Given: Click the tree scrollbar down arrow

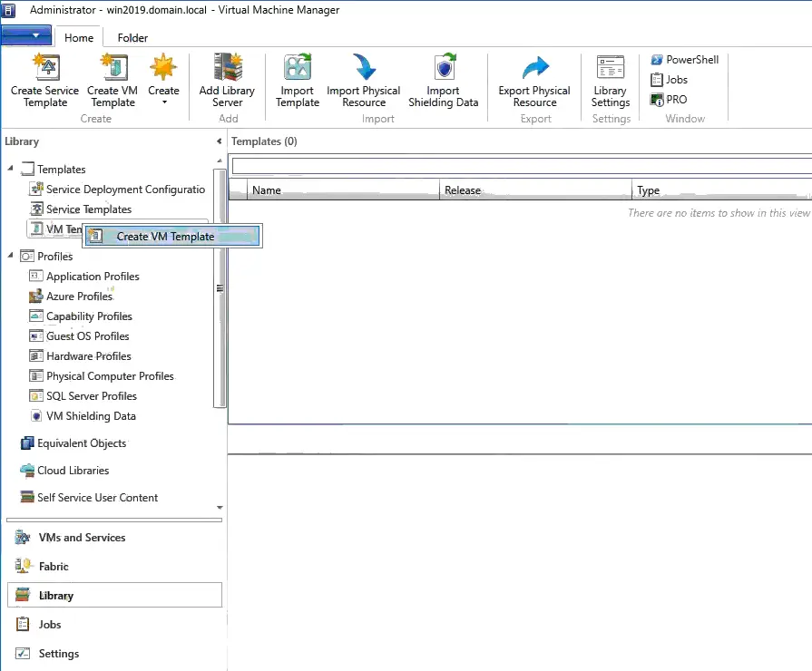Looking at the screenshot, I should [220, 508].
